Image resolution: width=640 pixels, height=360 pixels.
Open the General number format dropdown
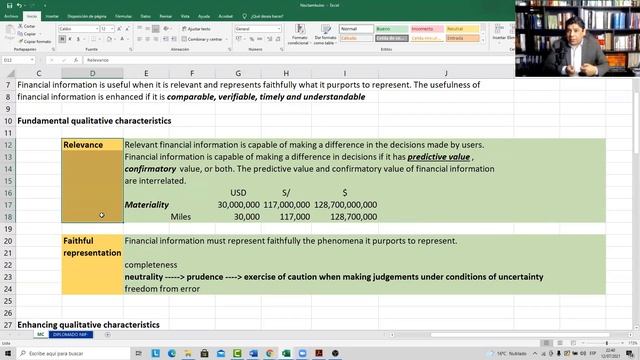[279, 29]
